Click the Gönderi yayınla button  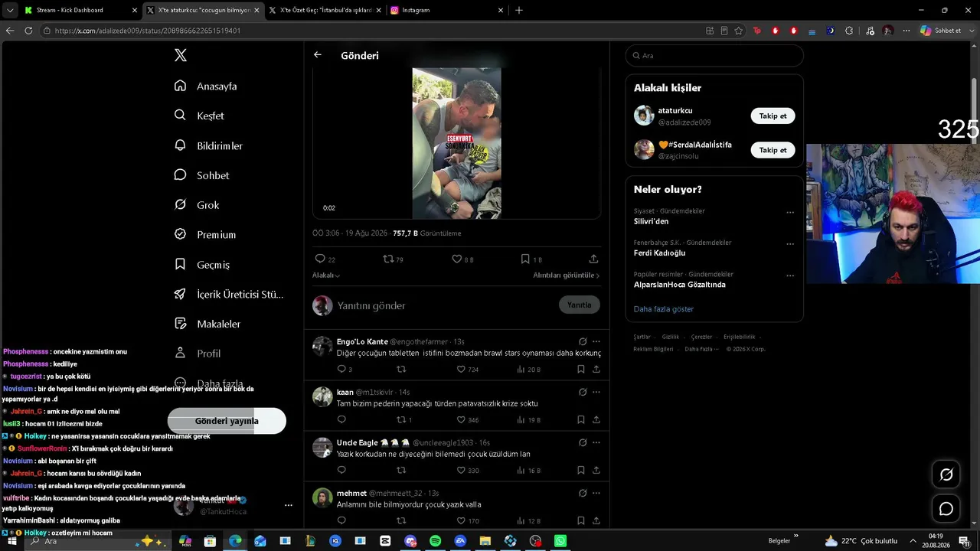[227, 421]
